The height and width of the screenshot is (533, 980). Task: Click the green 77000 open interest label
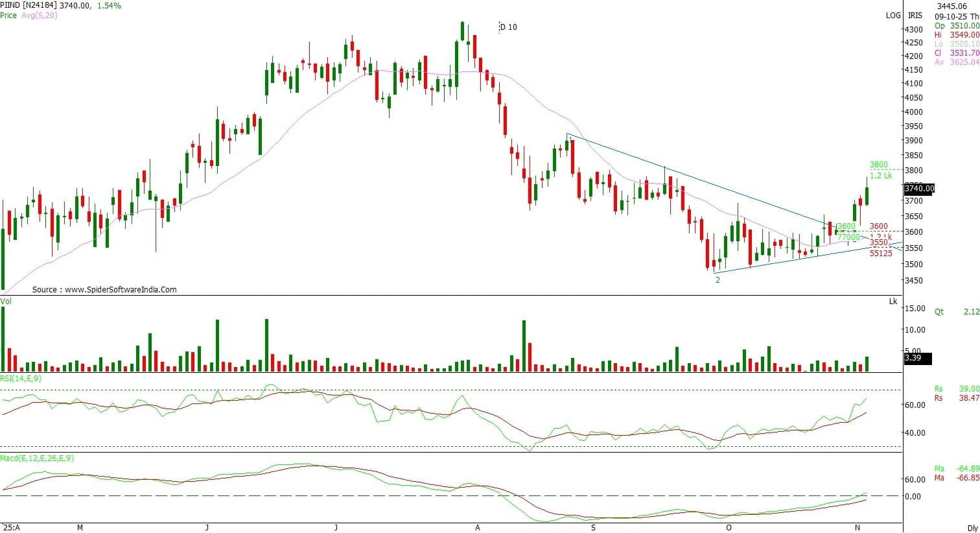[x=848, y=238]
